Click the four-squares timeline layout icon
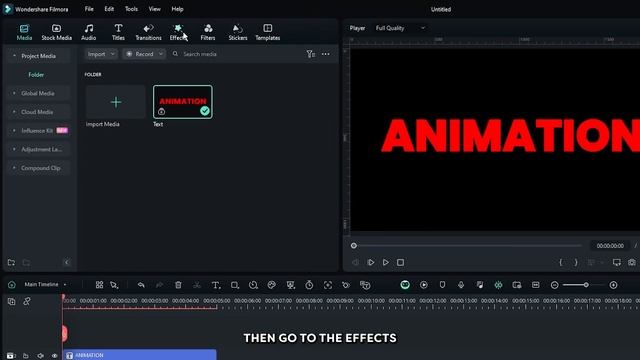640x360 pixels. pyautogui.click(x=99, y=285)
